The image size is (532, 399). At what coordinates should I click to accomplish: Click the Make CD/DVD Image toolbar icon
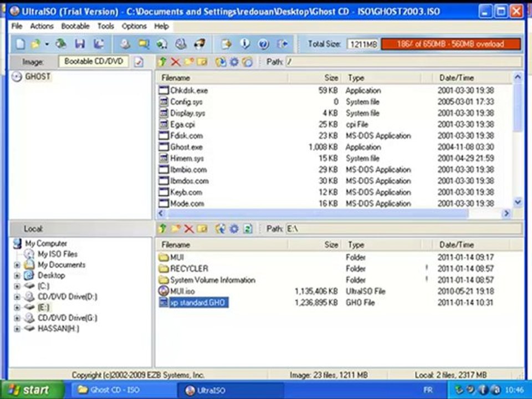tap(125, 44)
